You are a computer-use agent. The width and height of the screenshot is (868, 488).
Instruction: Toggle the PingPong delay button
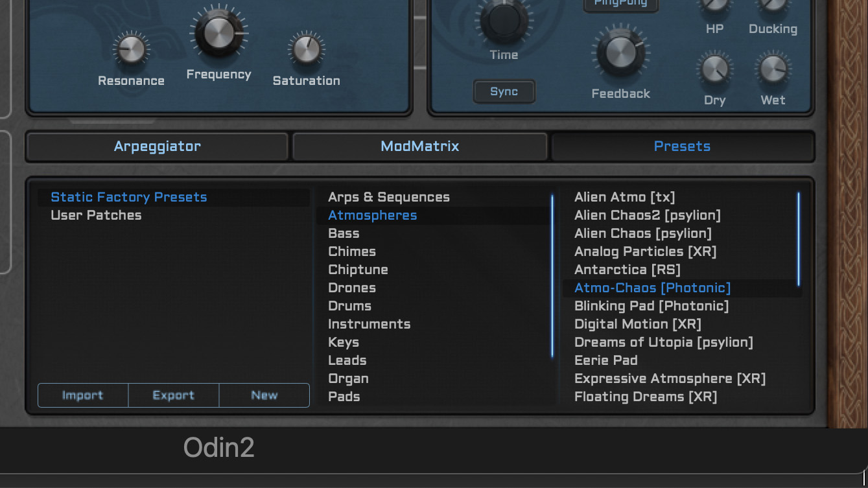(620, 4)
